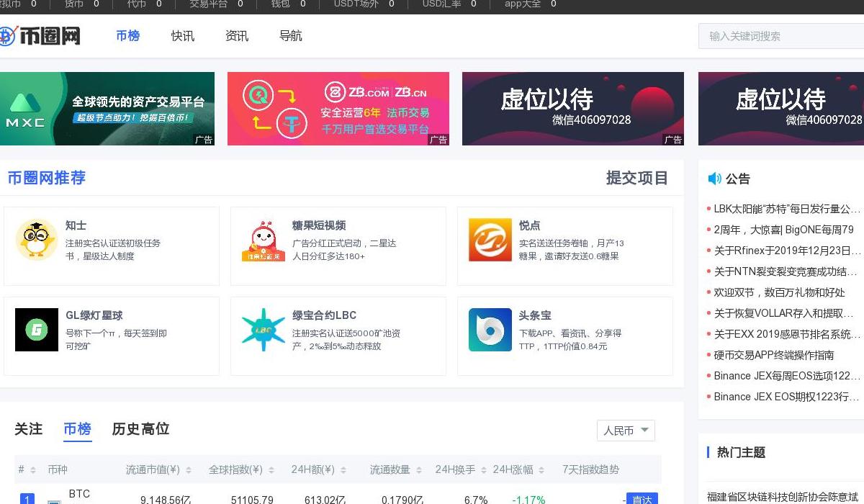This screenshot has height=504, width=864.
Task: Click the 绿宝合约LBC card title
Action: pos(324,315)
